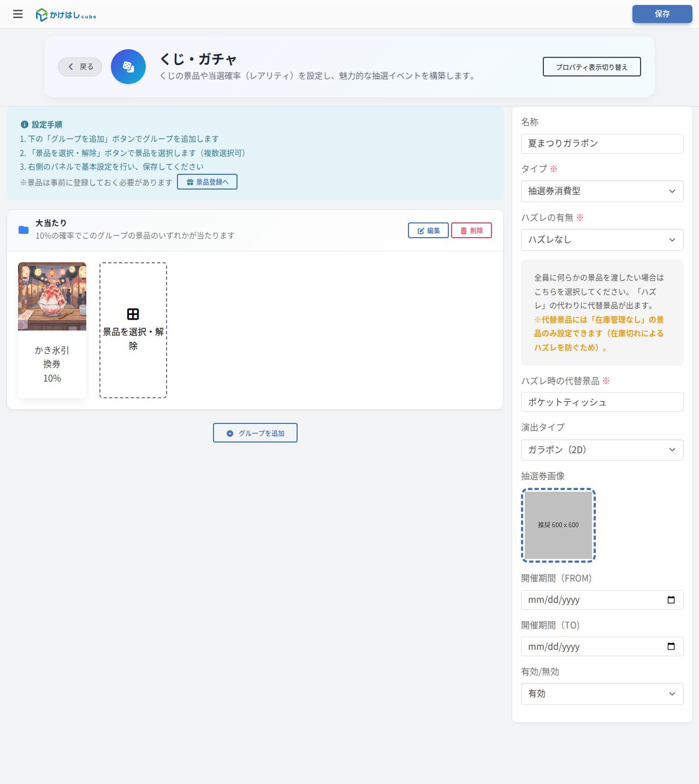The height and width of the screenshot is (784, 699).
Task: Click the 開催期間(TO) date field
Action: point(602,646)
